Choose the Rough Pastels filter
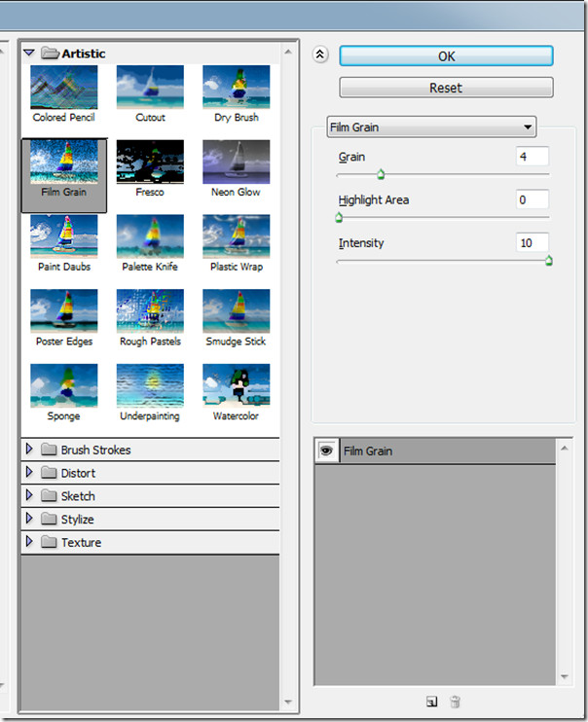588x722 pixels. tap(150, 311)
